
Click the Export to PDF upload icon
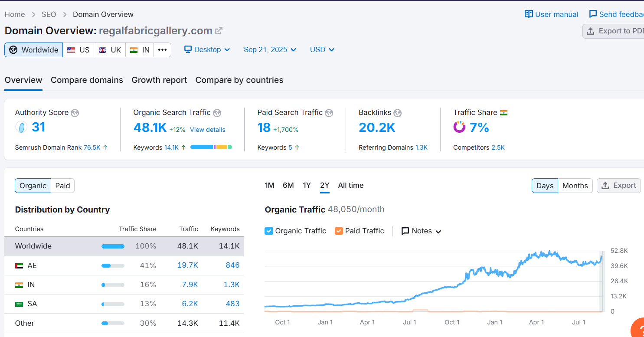(590, 31)
